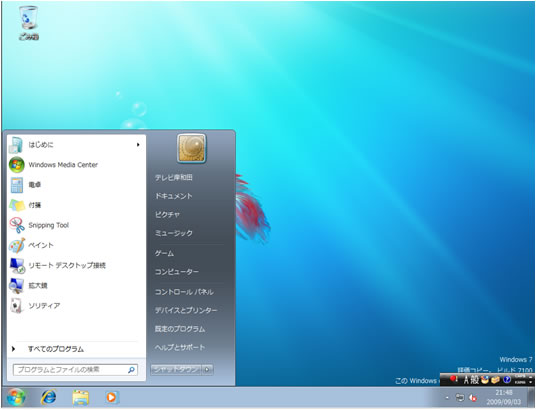Screen dimensions: 536x410
Task: Click the シャットダウン button
Action: [x=176, y=370]
